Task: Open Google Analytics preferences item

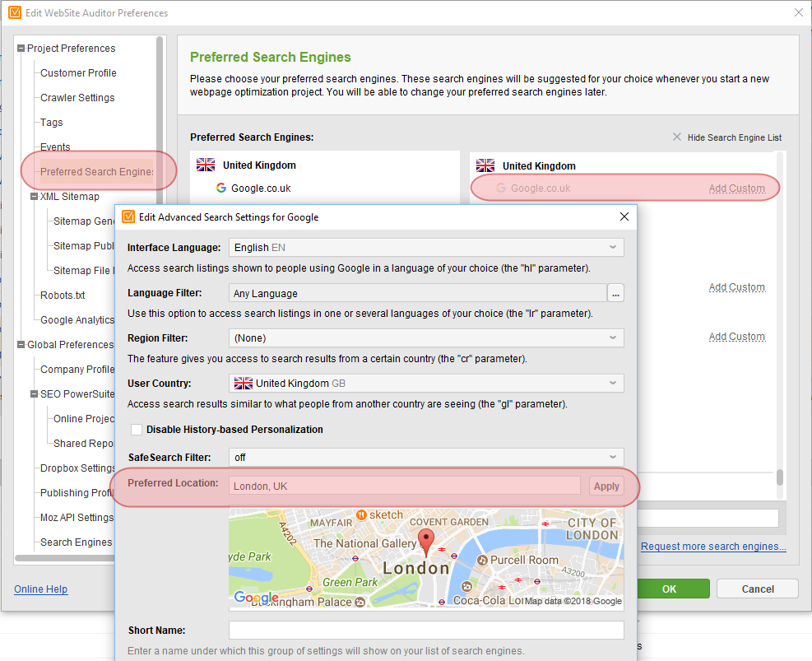Action: pos(77,320)
